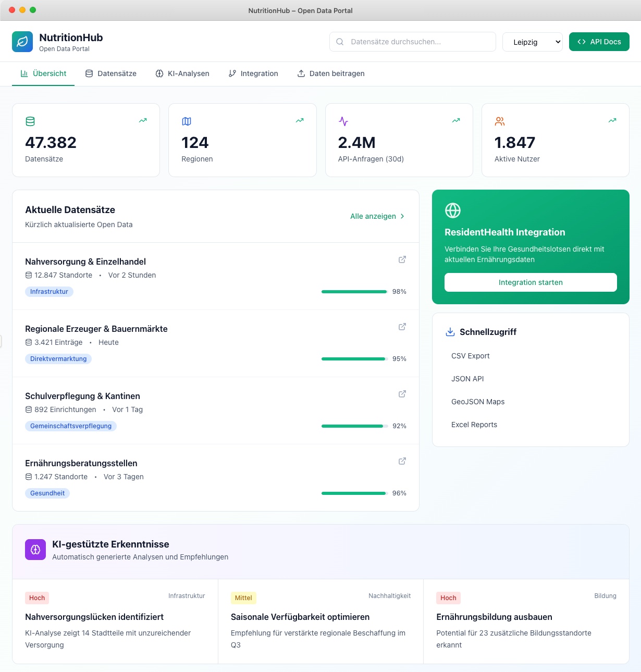
Task: Click the globe icon in the ResidentHealth card
Action: (453, 210)
